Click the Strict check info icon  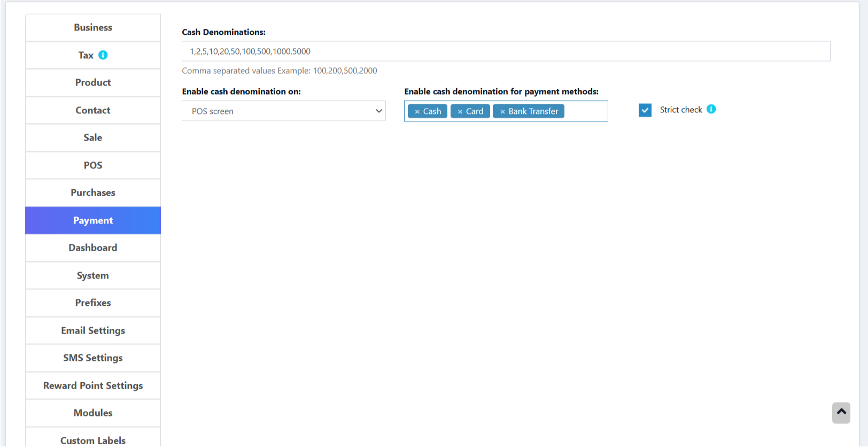[x=711, y=109]
